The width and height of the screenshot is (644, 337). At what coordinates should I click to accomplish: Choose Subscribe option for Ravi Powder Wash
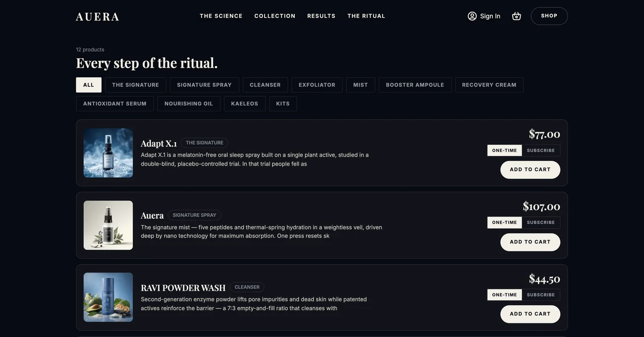(541, 295)
